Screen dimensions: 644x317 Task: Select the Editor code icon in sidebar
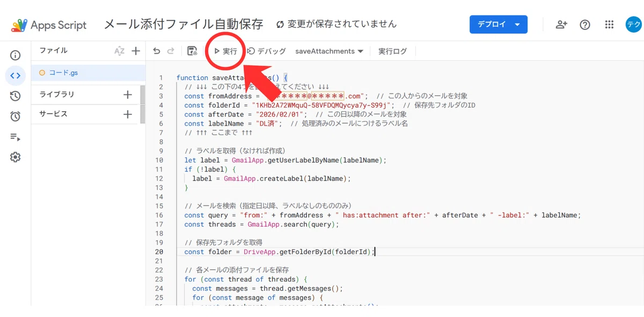click(15, 76)
